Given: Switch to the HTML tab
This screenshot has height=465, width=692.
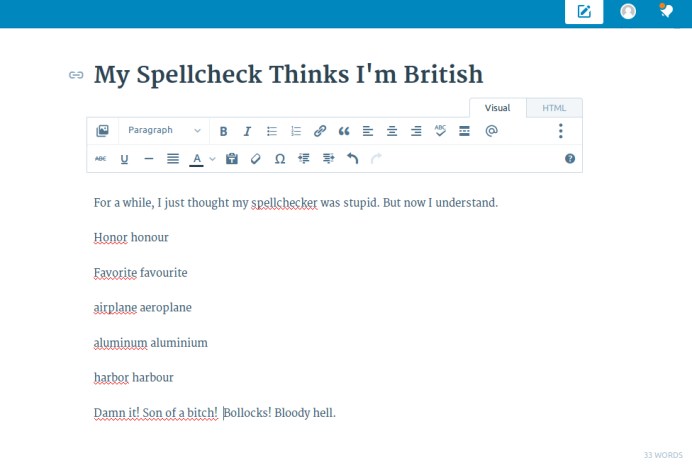Looking at the screenshot, I should click(554, 108).
